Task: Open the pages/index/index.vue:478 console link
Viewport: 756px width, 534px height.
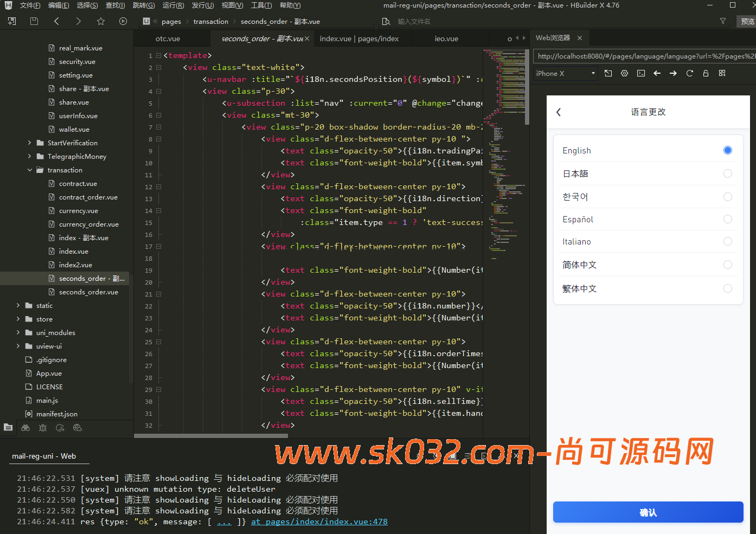Action: click(319, 522)
